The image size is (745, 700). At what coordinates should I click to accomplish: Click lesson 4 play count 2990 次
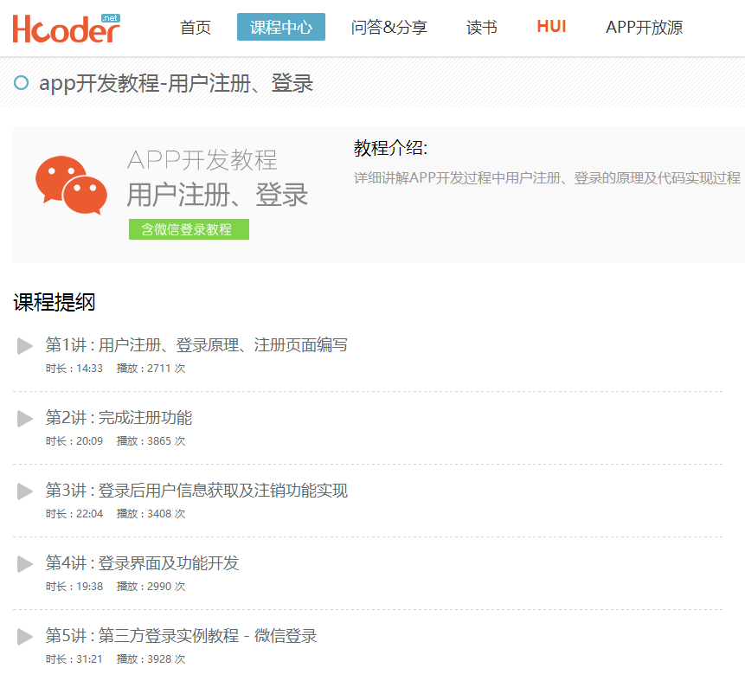(x=151, y=587)
